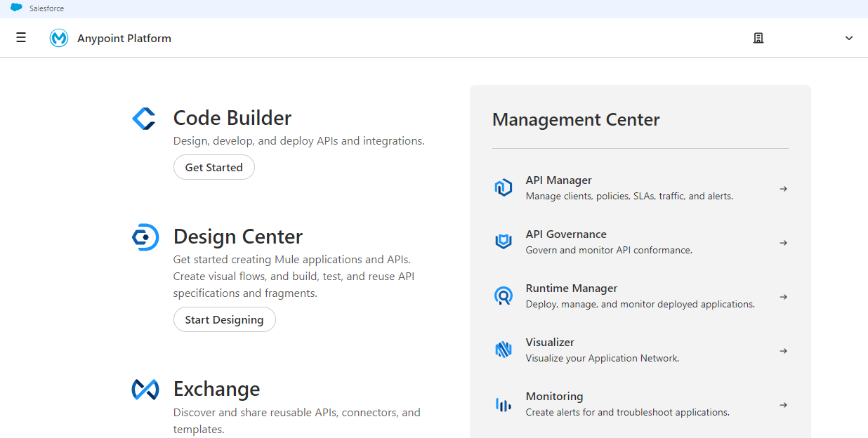Click the Management Center heading
This screenshot has width=868, height=438.
point(576,120)
